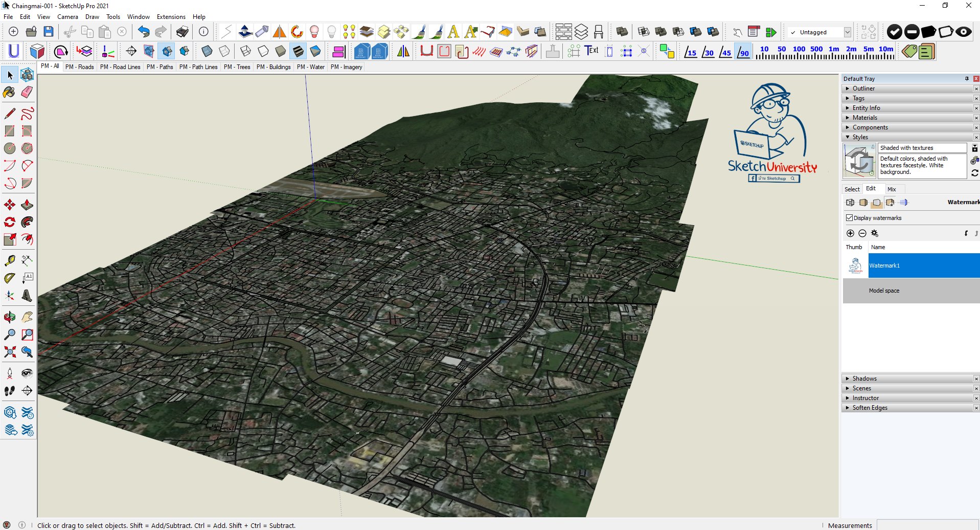This screenshot has height=530, width=980.
Task: Click Zoom Extents tool
Action: [10, 352]
